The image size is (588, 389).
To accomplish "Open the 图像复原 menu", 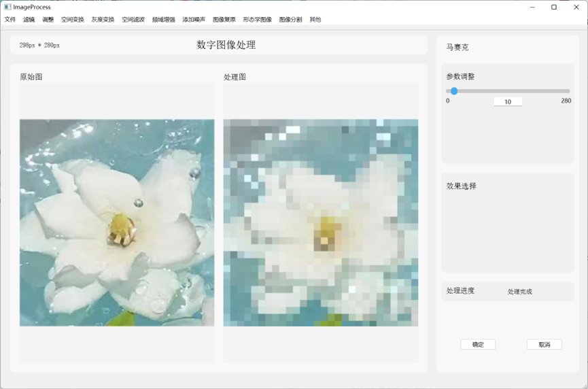I will [x=224, y=20].
